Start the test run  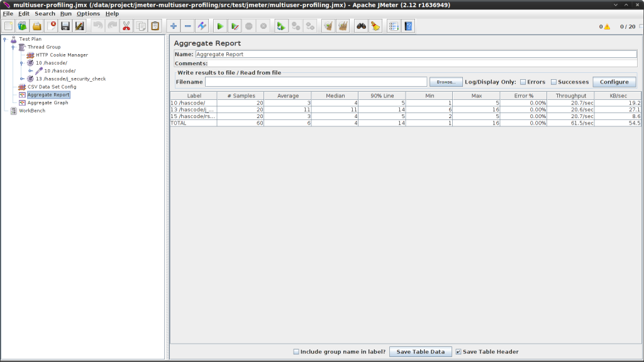click(x=219, y=26)
